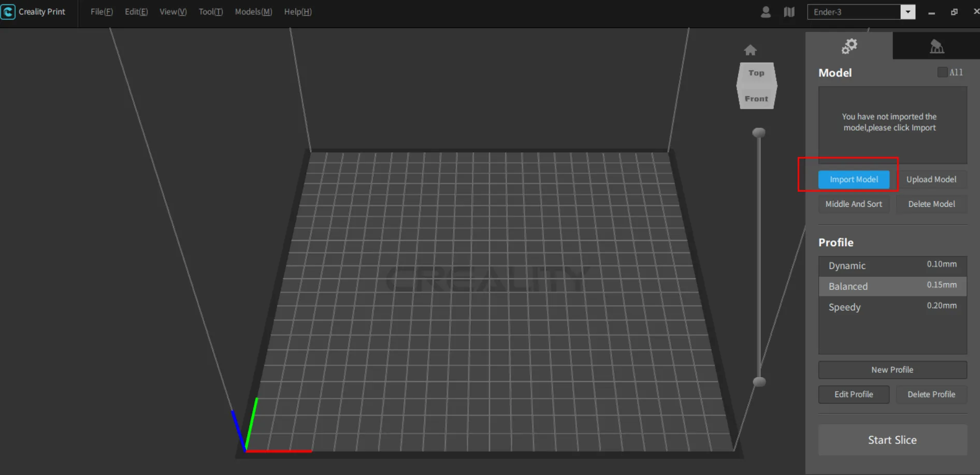Click the Edit Profile button
This screenshot has width=980, height=475.
coord(854,394)
